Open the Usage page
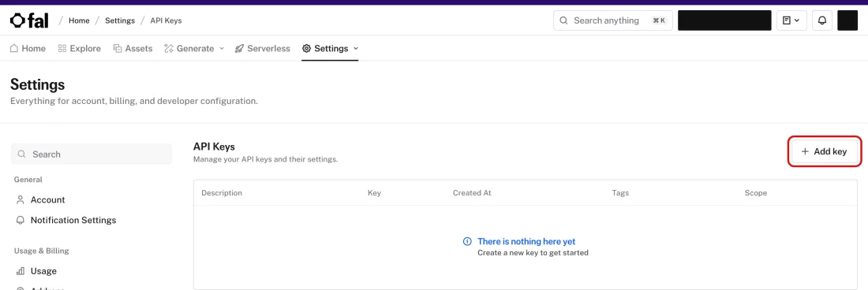The image size is (868, 290). click(x=43, y=271)
